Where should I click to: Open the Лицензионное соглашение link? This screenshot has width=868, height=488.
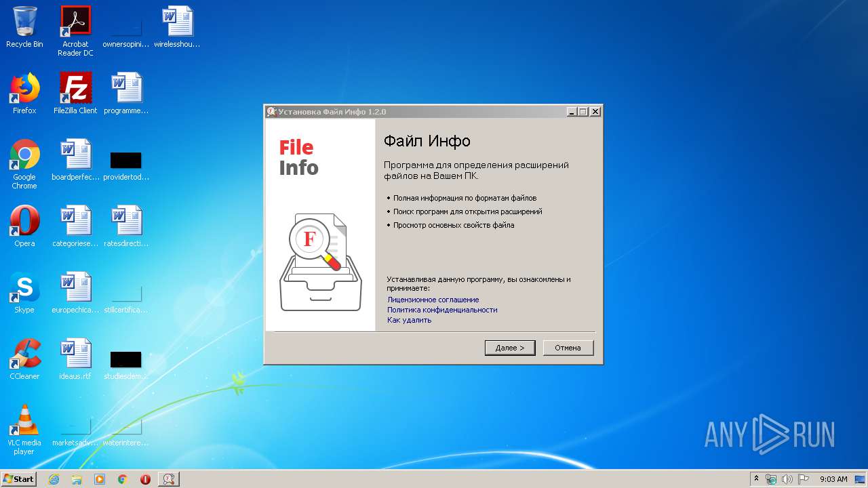(x=433, y=300)
